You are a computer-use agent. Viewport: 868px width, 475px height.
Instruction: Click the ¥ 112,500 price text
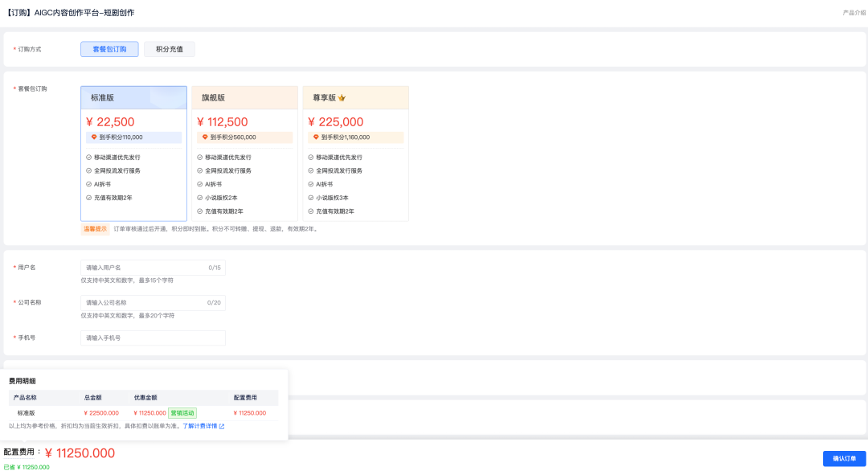point(223,122)
